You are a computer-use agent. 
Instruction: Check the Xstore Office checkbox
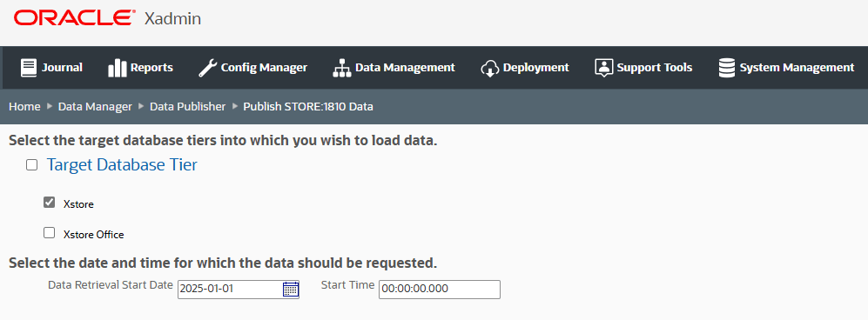pos(50,233)
